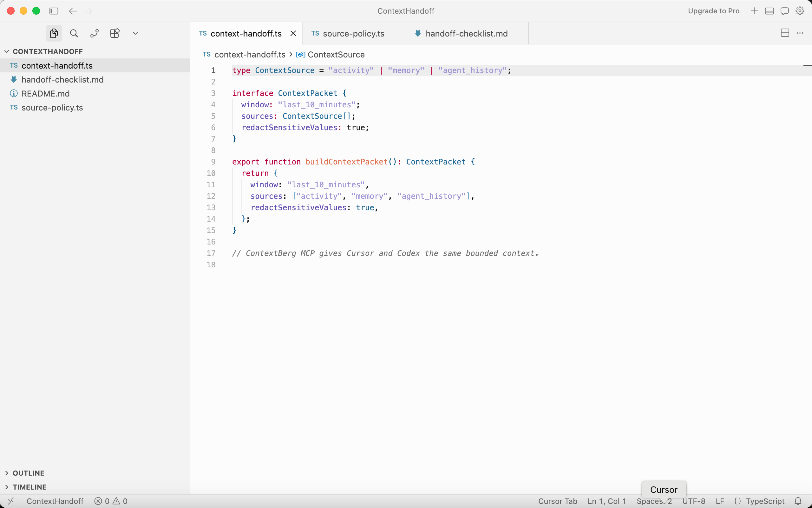Click the ContextBerg MCP comment line
This screenshot has height=508, width=812.
tap(385, 253)
